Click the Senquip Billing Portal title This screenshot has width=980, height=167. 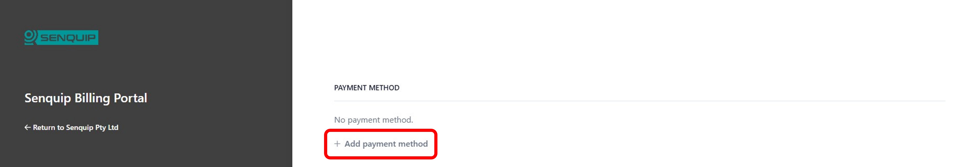(x=86, y=98)
